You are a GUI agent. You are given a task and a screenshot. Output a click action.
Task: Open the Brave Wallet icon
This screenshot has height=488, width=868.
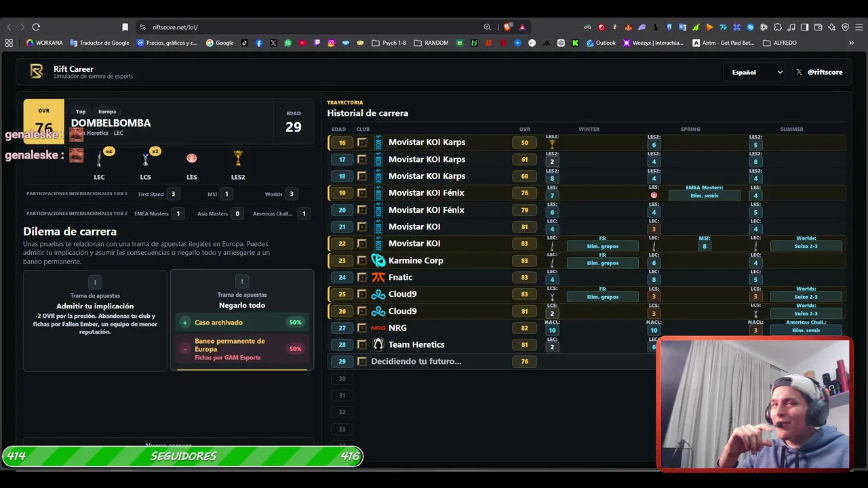click(818, 27)
